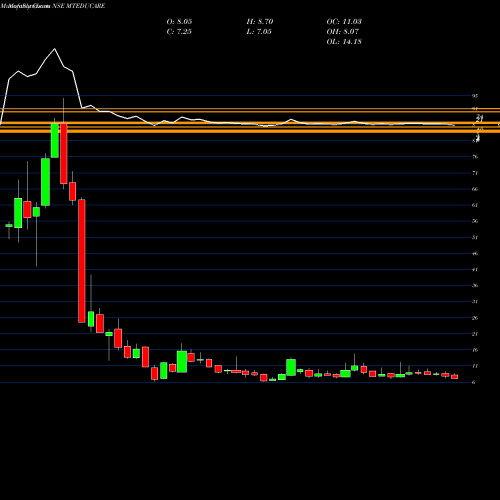Click the NSE MTEDUCARE chart title

(x=79, y=6)
